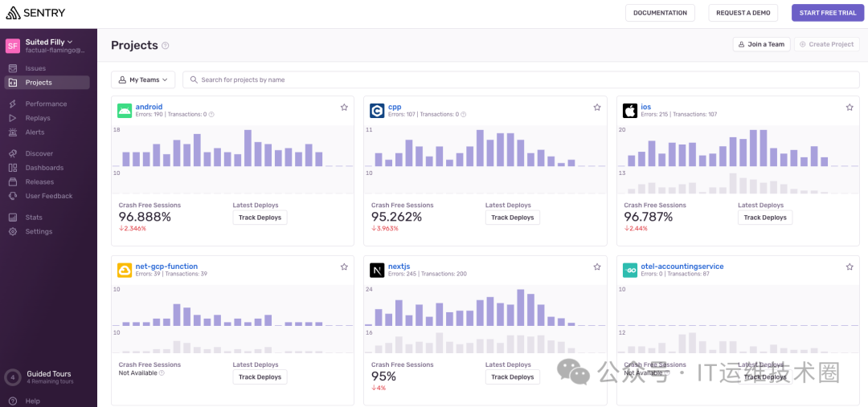Viewport: 868px width, 407px height.
Task: Click the Sentry logo in header
Action: coord(35,13)
